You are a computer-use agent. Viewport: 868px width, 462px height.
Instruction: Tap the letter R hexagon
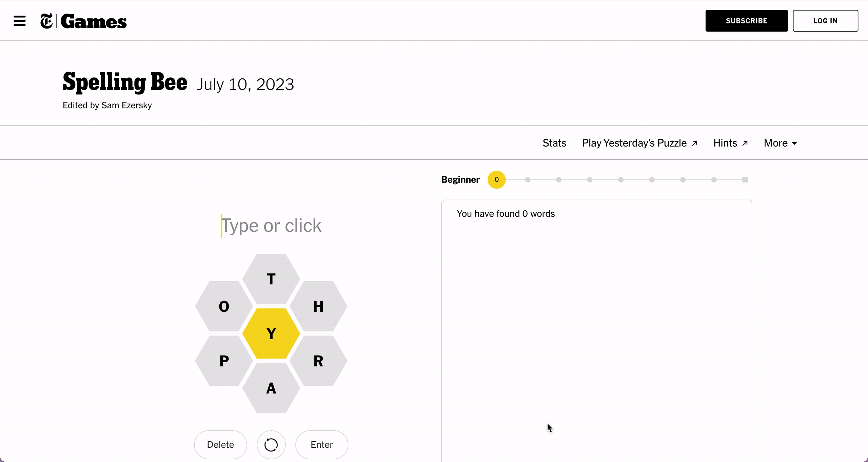[318, 361]
